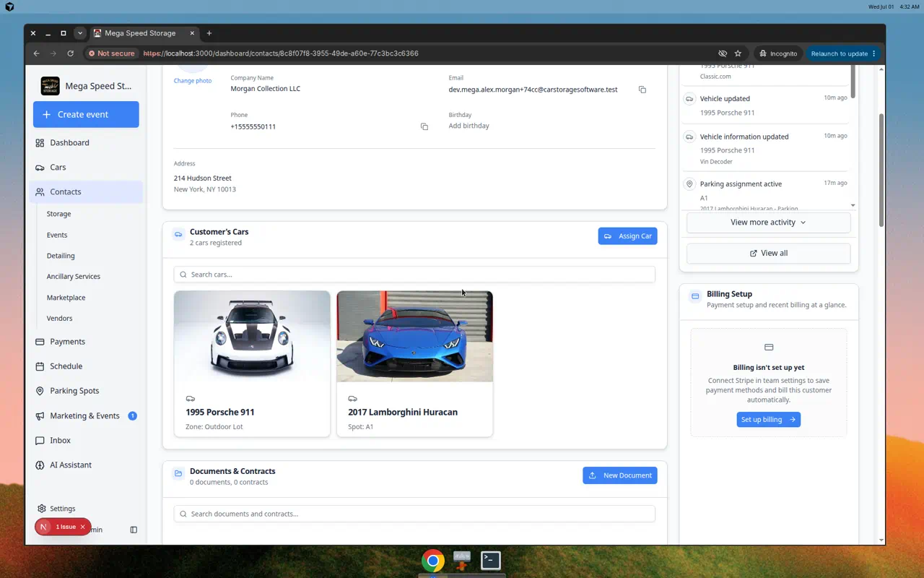Open the terminal from the dock

tap(491, 560)
